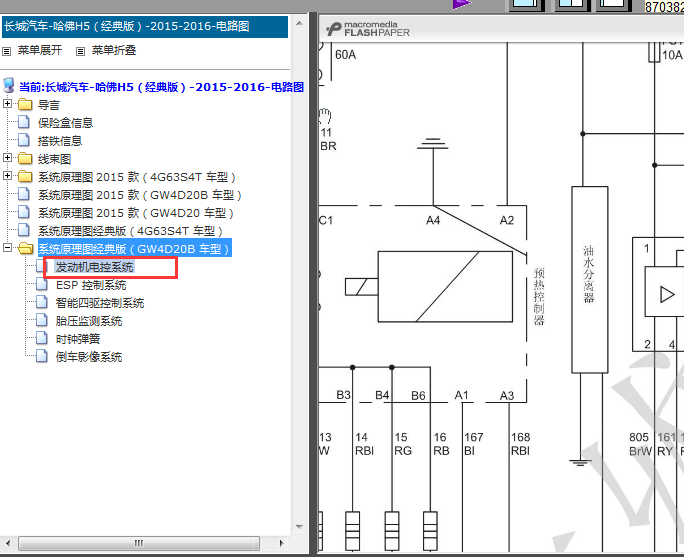
Task: Click the 油水分离器 component in the diagram
Action: [x=589, y=280]
